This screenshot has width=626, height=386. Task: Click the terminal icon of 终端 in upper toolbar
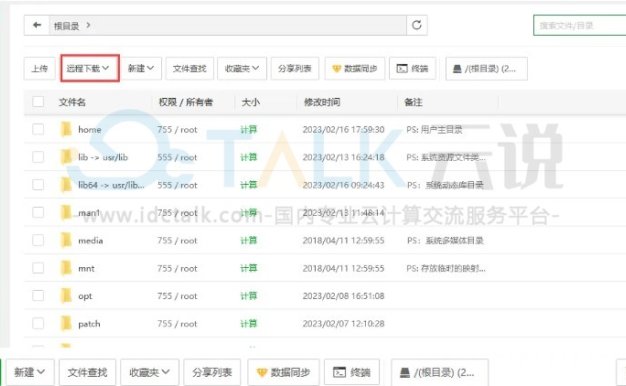(402, 68)
